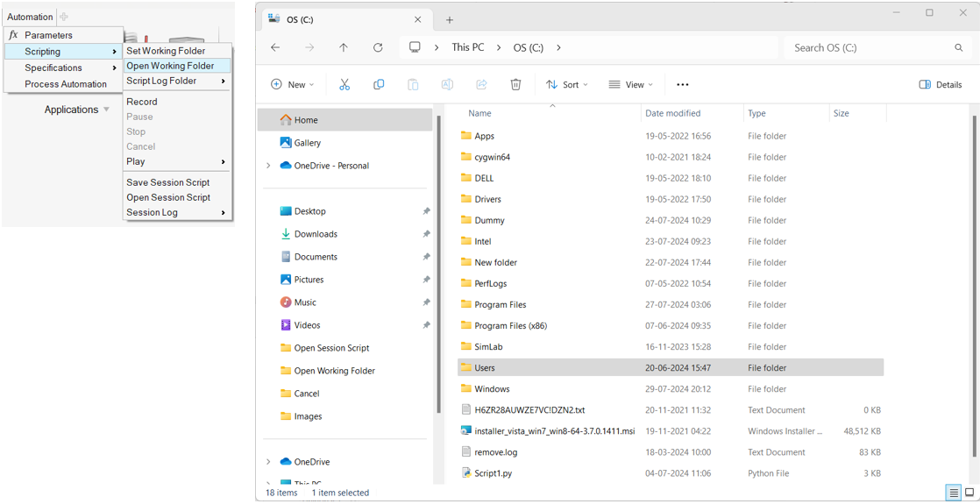The height and width of the screenshot is (504, 980).
Task: Switch to large thumbnails view icon
Action: pyautogui.click(x=969, y=493)
